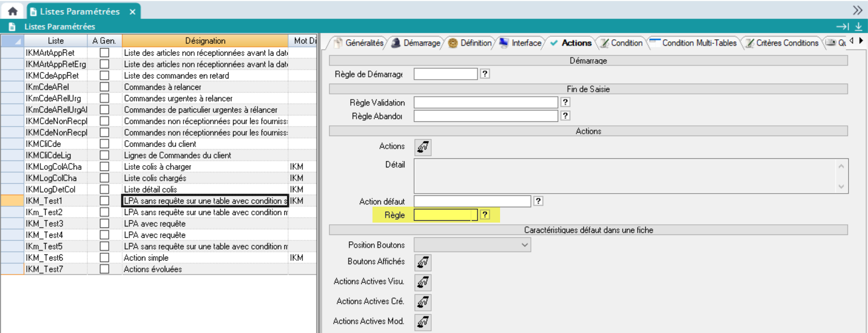868x333 pixels.
Task: Click the highlighted Règle input field
Action: click(x=445, y=215)
